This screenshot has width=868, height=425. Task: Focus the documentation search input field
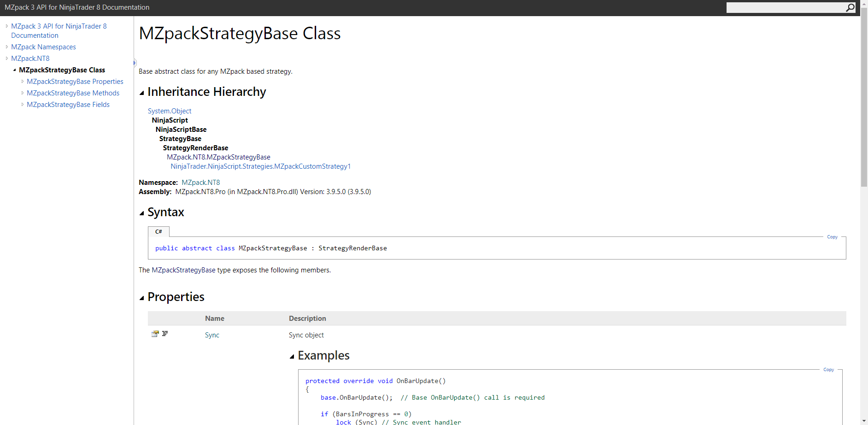click(x=786, y=7)
